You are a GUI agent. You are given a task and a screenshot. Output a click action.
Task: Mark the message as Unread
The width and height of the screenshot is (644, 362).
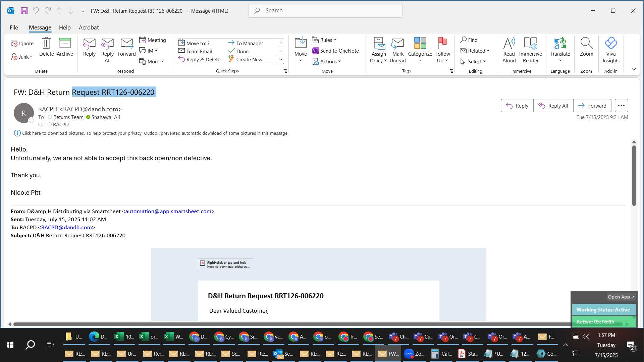point(398,50)
